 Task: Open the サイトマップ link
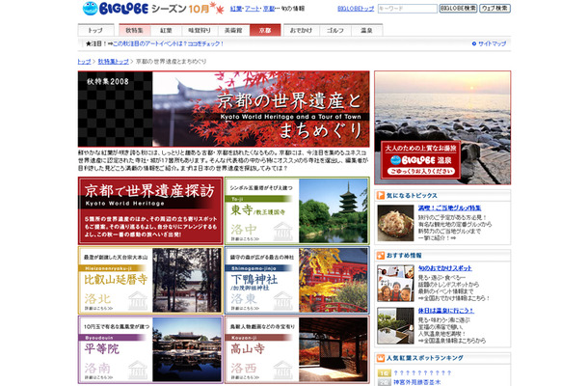[x=492, y=45]
